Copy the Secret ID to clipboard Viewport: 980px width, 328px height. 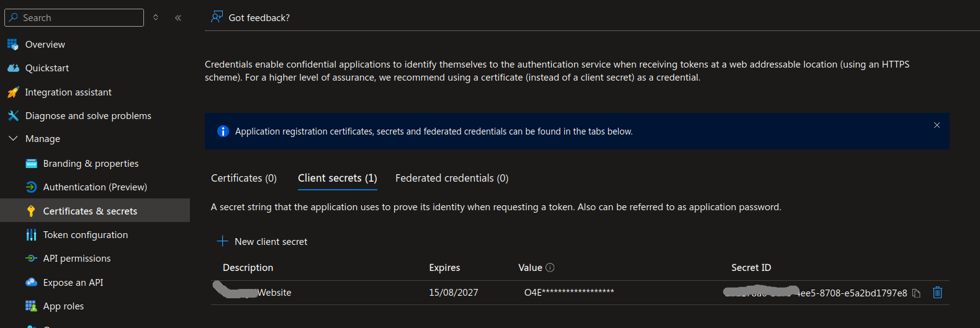coord(916,293)
